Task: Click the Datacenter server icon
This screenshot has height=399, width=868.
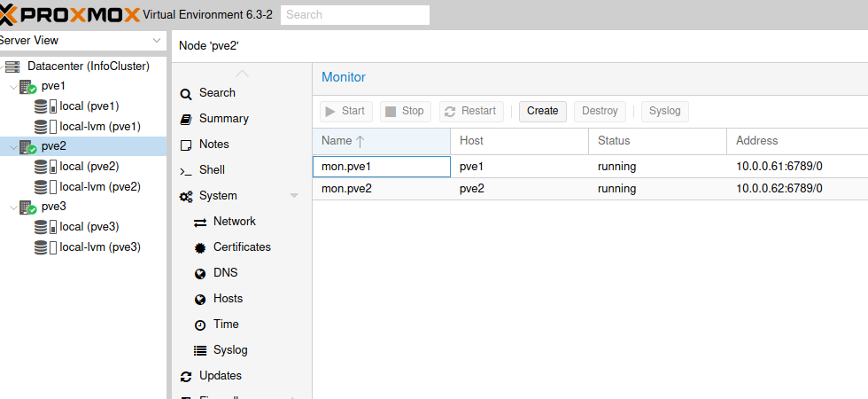Action: 12,66
